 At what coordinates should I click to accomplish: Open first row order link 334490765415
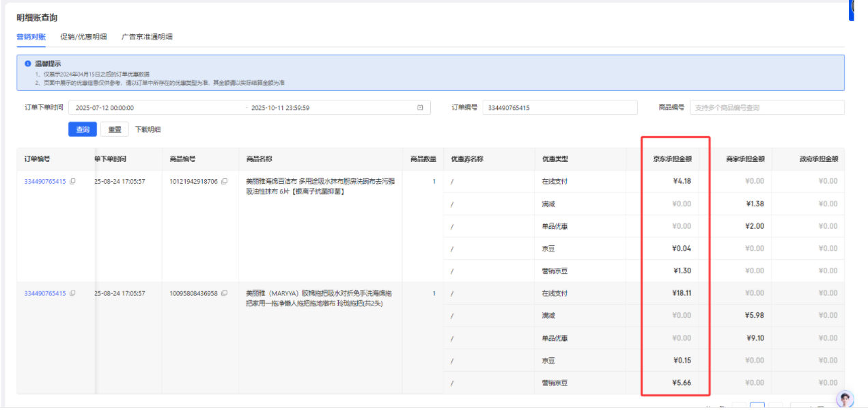45,182
